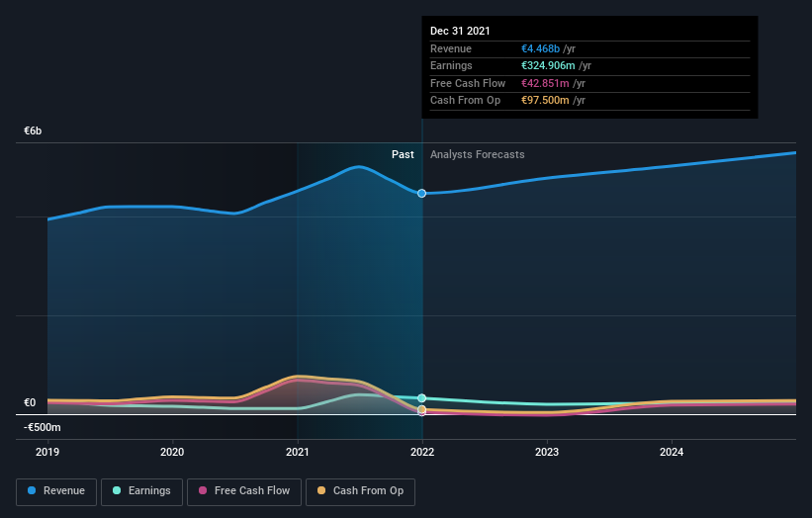The height and width of the screenshot is (518, 812).
Task: Click the €42.851m free cash flow value
Action: pos(545,83)
